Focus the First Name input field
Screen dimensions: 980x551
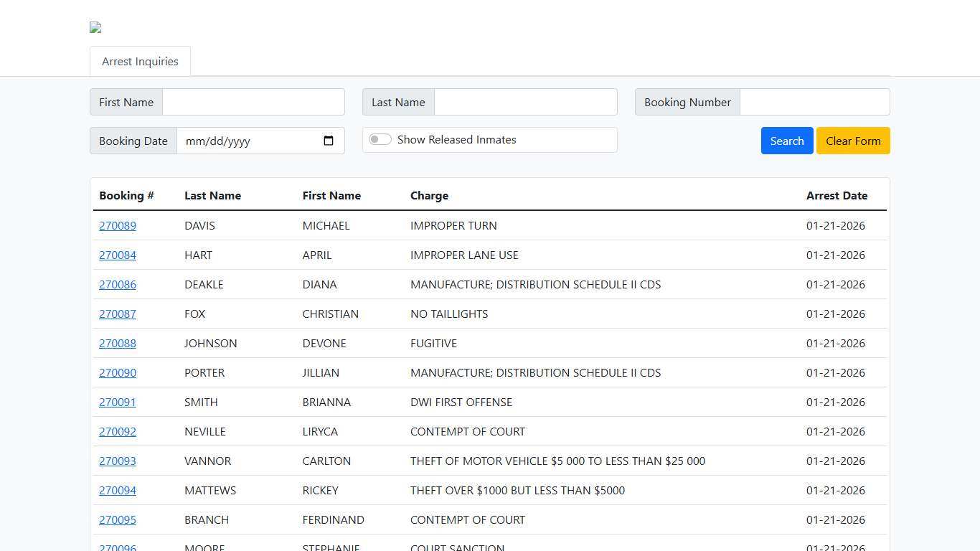coord(253,102)
